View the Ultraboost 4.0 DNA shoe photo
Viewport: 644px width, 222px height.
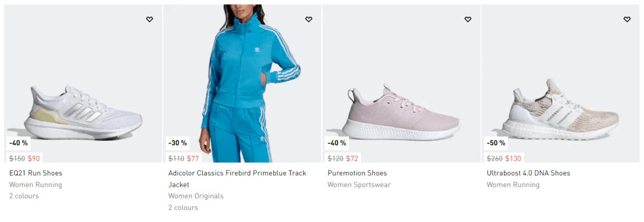(561, 84)
